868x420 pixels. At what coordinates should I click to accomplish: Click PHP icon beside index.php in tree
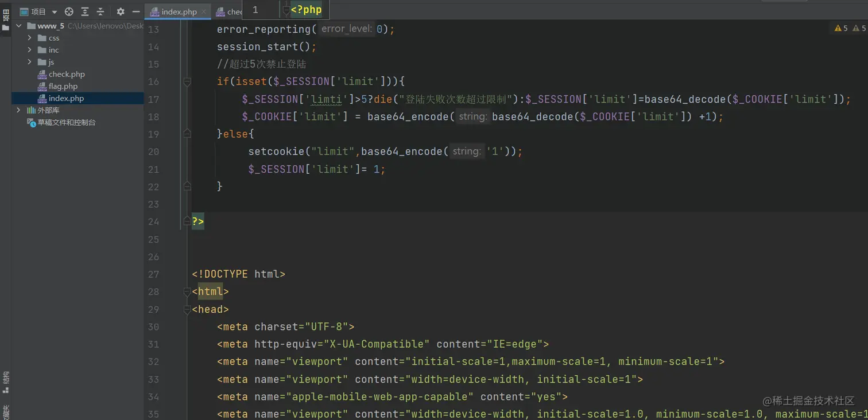42,99
